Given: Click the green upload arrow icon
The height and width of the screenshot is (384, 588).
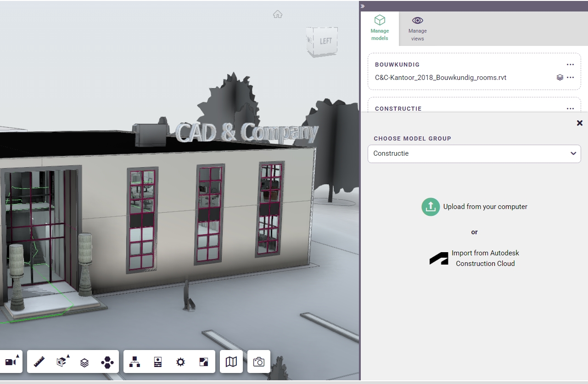Looking at the screenshot, I should (431, 207).
